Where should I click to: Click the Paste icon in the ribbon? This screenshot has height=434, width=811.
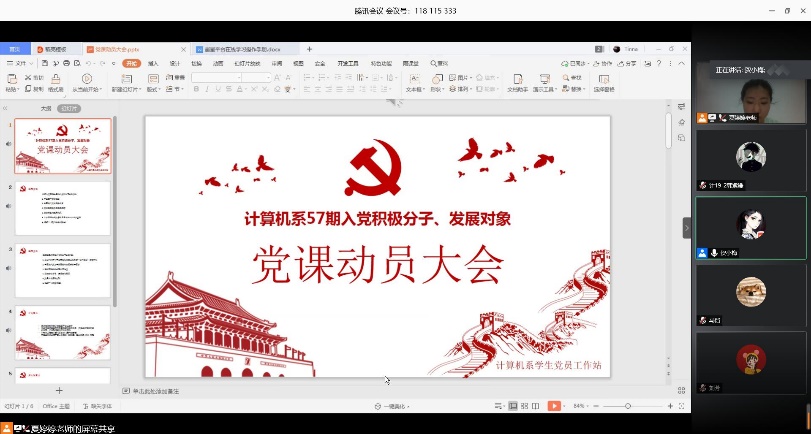pyautogui.click(x=11, y=79)
